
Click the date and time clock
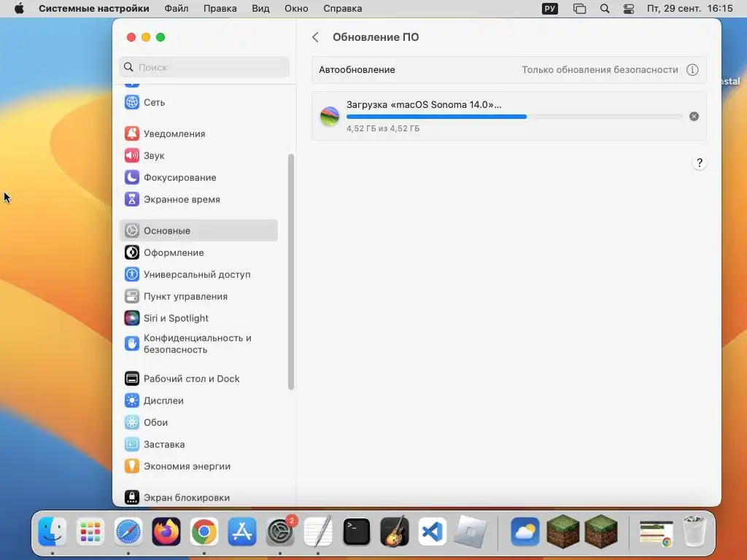(x=689, y=9)
